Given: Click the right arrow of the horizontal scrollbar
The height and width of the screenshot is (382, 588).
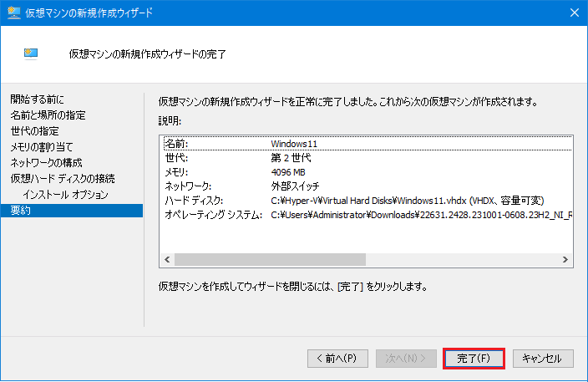Looking at the screenshot, I should coord(565,260).
